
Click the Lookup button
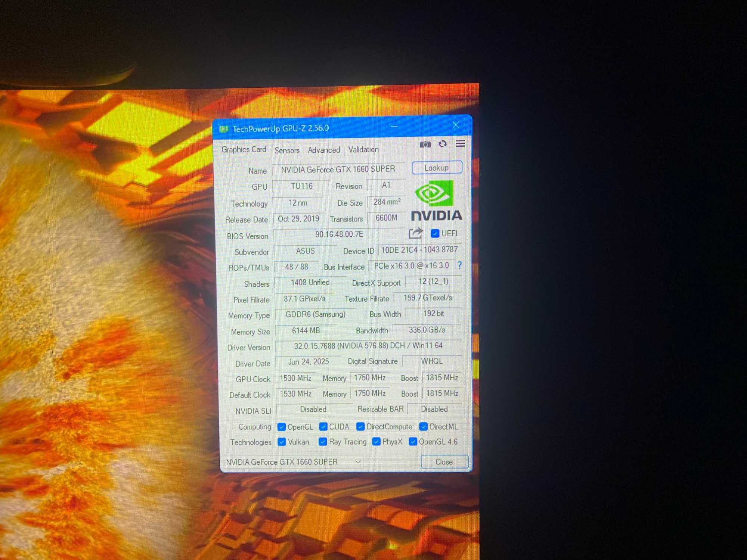[437, 168]
